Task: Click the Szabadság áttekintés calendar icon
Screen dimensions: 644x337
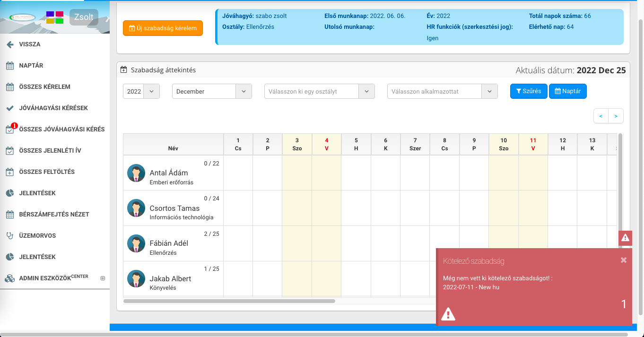Action: 124,70
